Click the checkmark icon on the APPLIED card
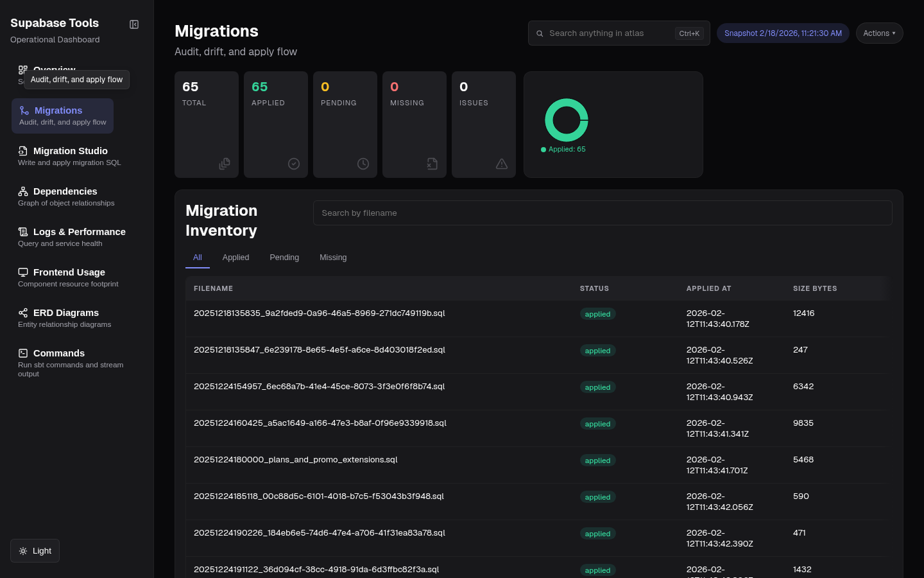Screen dimensions: 924x578 tap(294, 164)
